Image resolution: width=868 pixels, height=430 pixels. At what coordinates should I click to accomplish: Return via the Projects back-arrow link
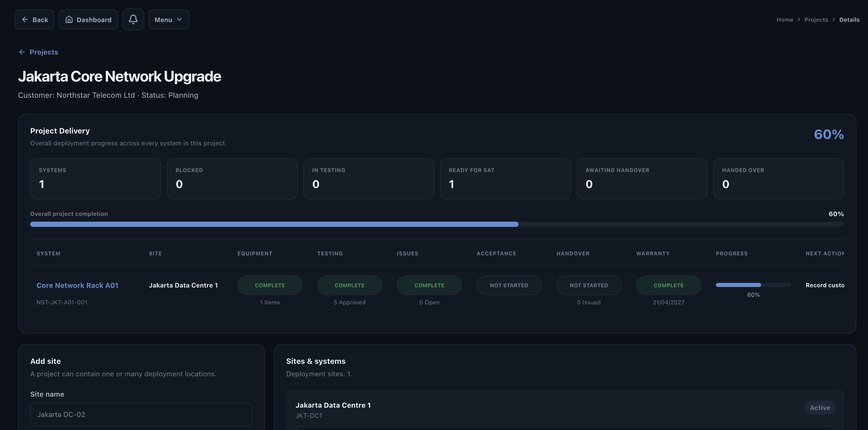(x=38, y=52)
